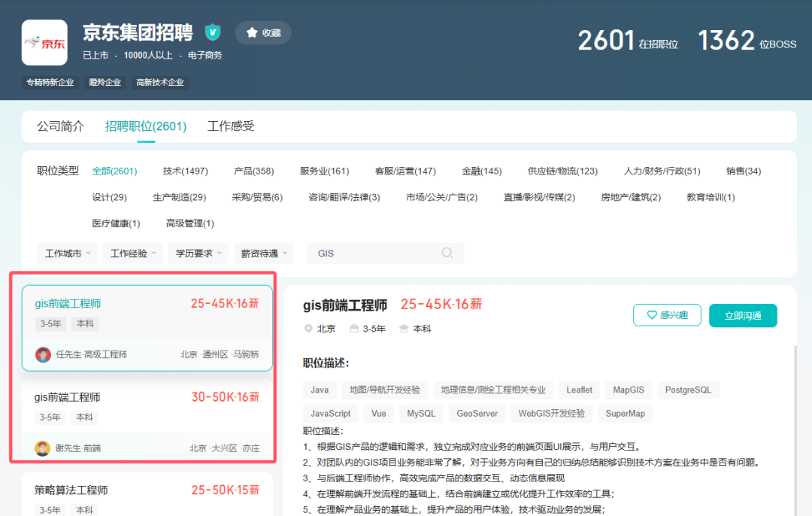The width and height of the screenshot is (812, 516).
Task: Expand the 薪资待遇 dropdown
Action: tap(264, 253)
